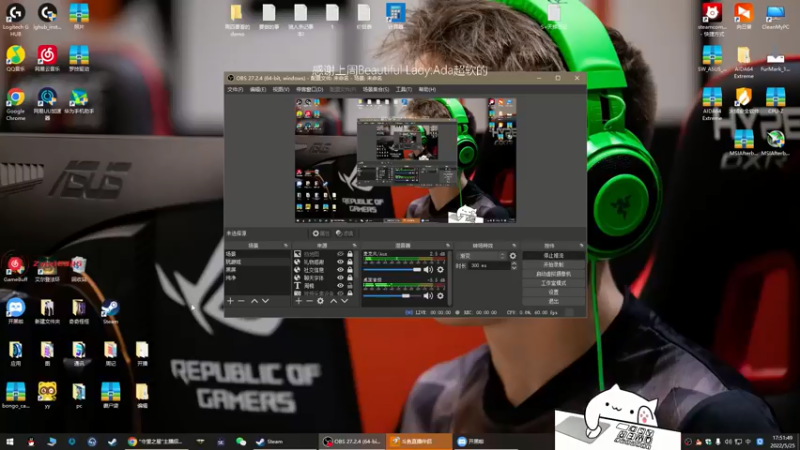The height and width of the screenshot is (450, 800).
Task: Click the Filters button above the docks
Action: coord(345,233)
